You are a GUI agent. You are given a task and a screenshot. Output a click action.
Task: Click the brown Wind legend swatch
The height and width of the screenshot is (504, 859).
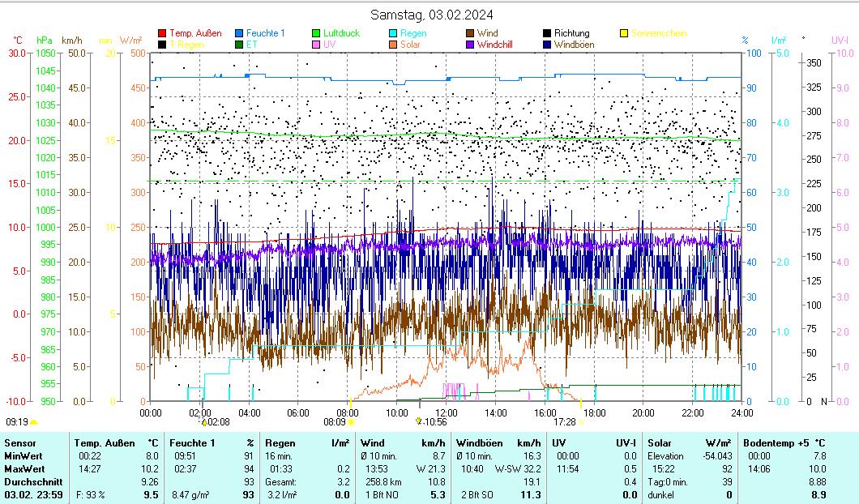(x=469, y=33)
